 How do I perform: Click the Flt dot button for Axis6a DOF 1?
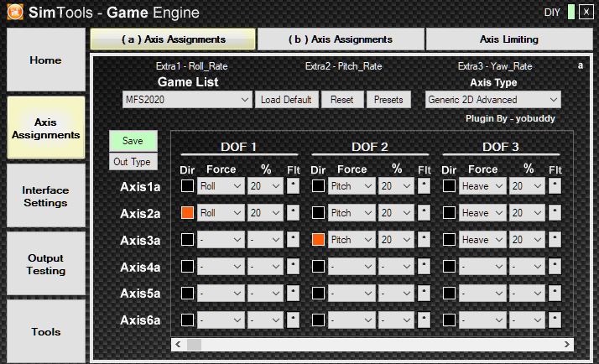[293, 320]
